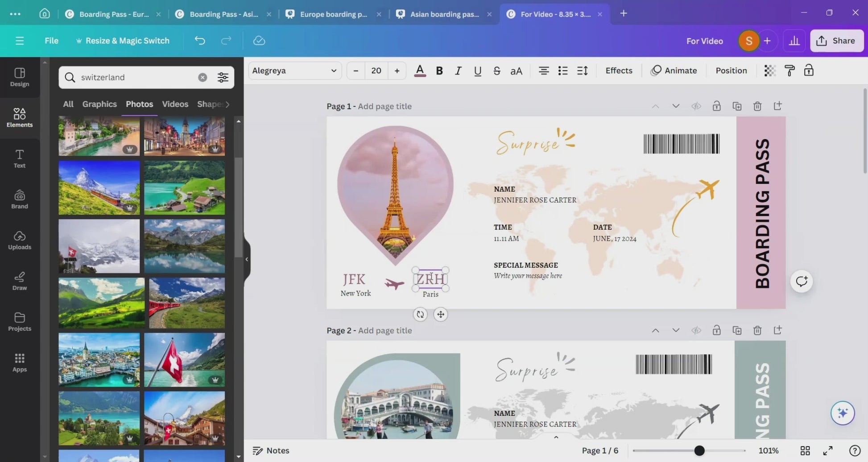This screenshot has height=462, width=868.
Task: Add a new page after Page 1
Action: point(777,106)
